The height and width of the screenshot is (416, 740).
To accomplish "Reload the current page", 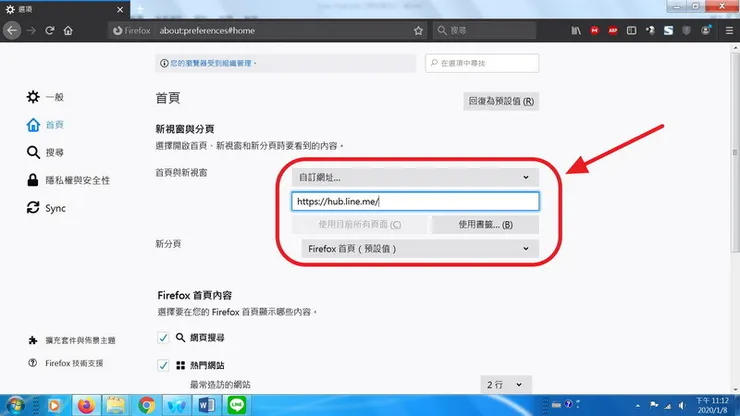I will (50, 31).
